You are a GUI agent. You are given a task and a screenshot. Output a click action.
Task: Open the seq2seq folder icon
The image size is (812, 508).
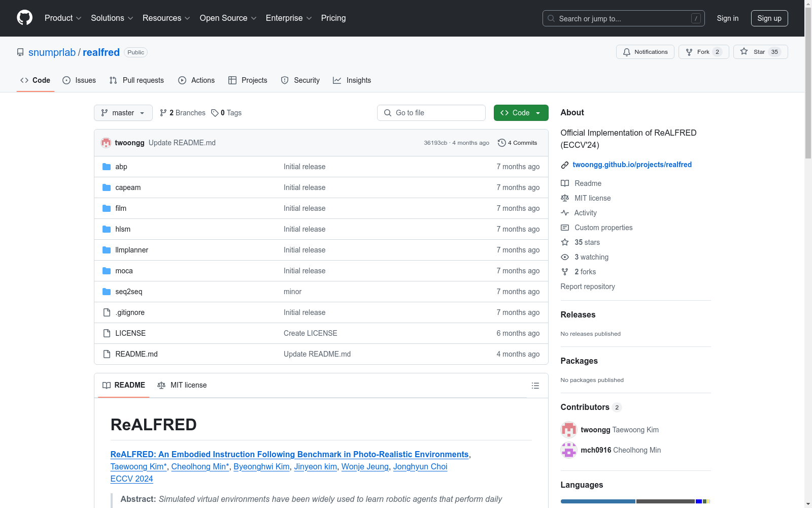[x=107, y=292]
